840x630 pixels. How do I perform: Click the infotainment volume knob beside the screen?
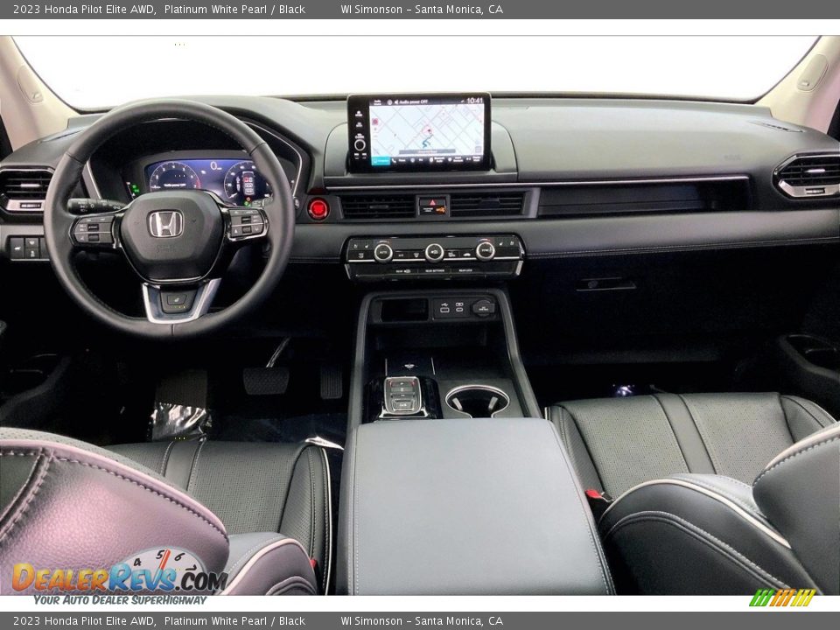click(x=360, y=144)
